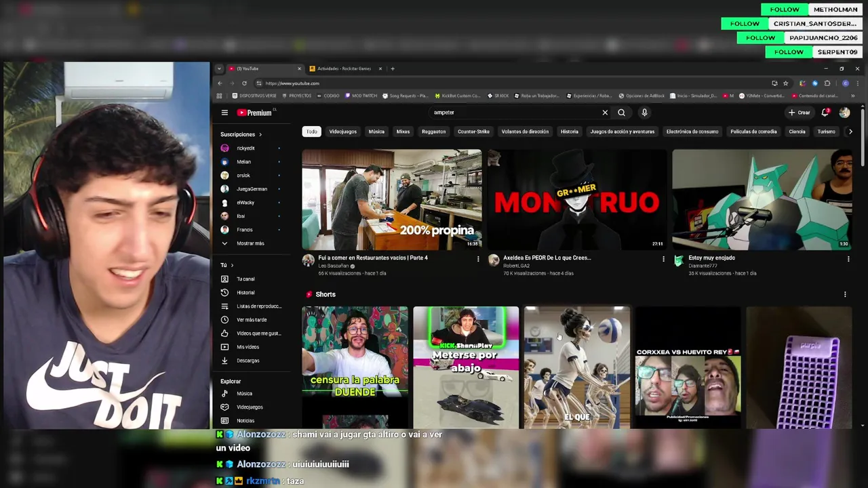868x488 pixels.
Task: Run search with the magnifying glass
Action: [621, 113]
